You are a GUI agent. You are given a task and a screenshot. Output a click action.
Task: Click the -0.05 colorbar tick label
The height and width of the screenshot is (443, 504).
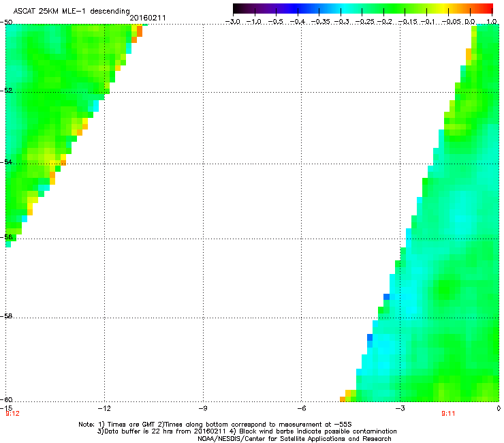click(x=451, y=22)
